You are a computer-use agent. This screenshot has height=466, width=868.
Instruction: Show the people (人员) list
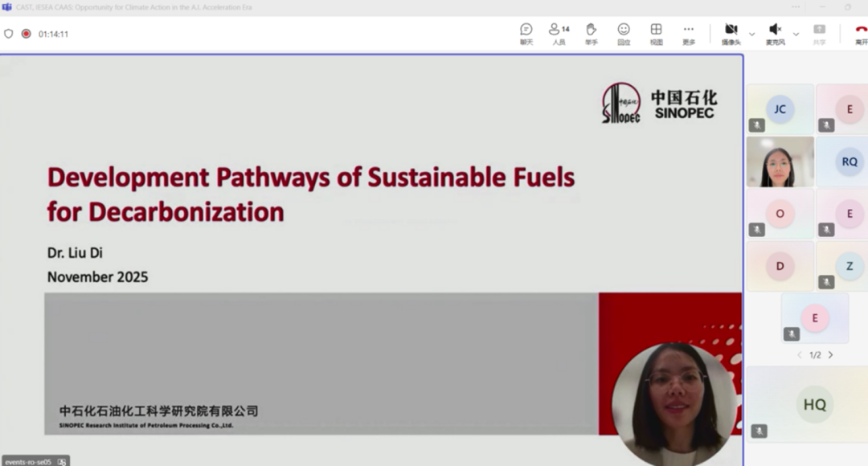(559, 33)
